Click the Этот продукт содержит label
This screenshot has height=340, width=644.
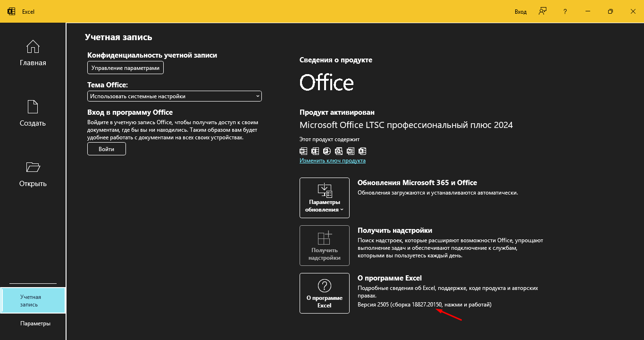click(x=329, y=139)
